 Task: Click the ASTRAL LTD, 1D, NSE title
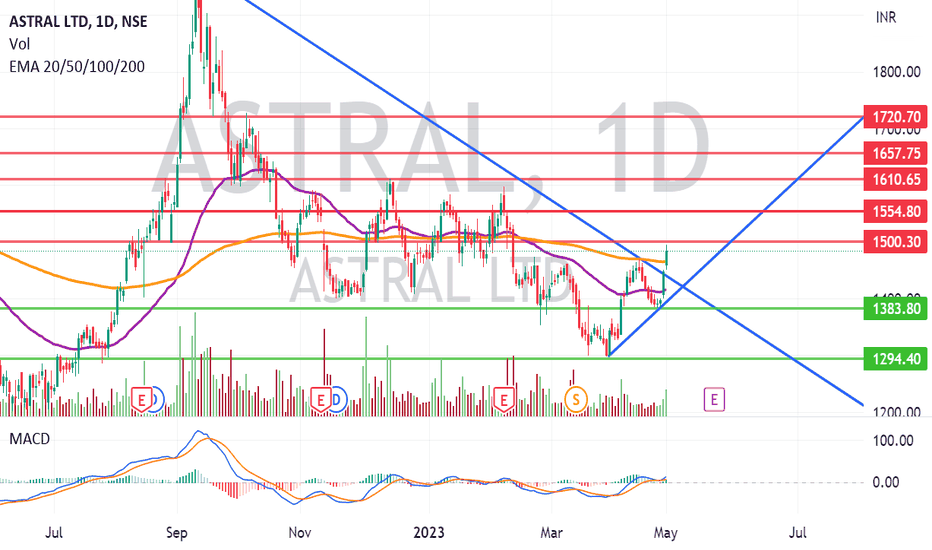(x=78, y=22)
